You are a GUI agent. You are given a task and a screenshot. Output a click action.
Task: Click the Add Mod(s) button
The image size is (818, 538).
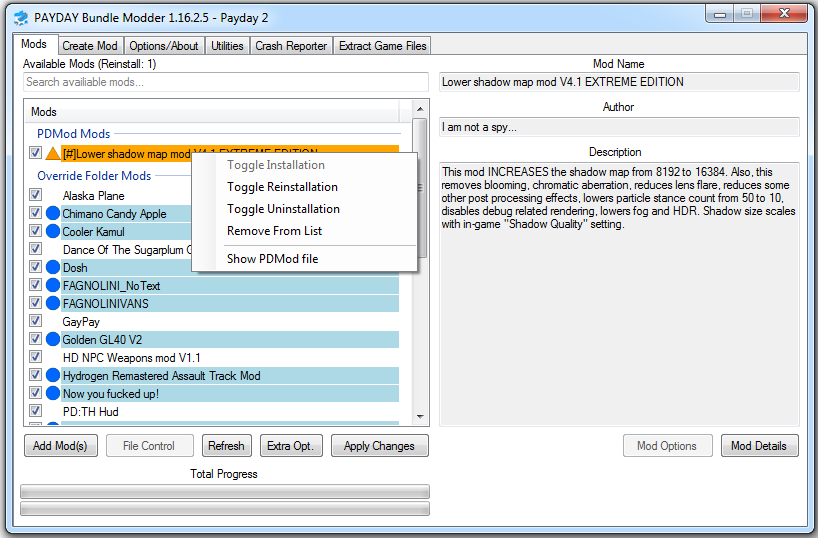click(61, 446)
